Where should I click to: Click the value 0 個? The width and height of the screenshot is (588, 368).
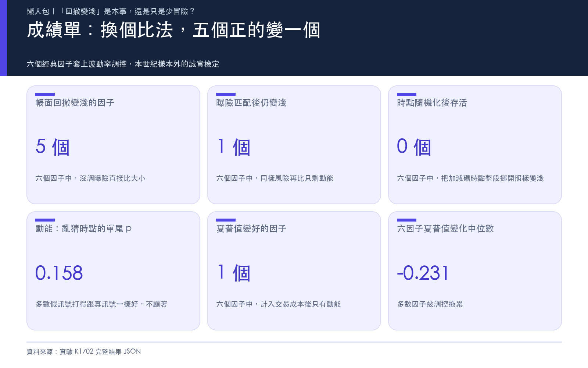tap(414, 147)
